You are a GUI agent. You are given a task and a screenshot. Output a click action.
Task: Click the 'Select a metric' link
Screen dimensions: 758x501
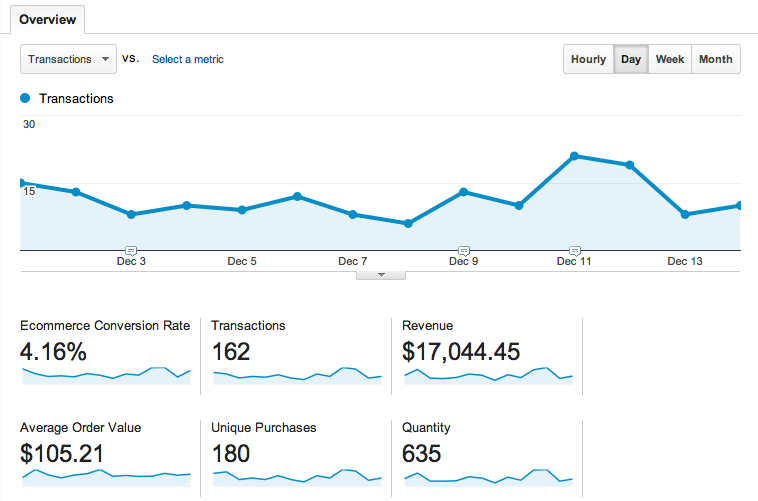coord(187,59)
